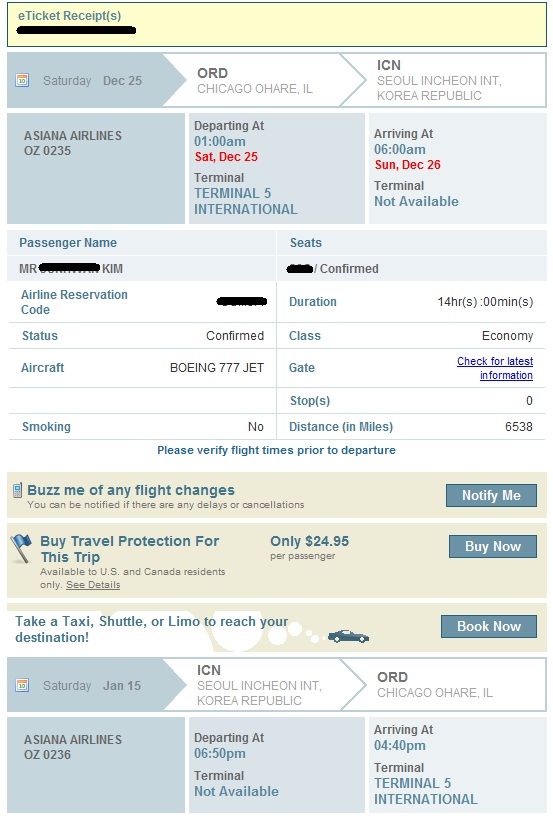Click the Buy Now button
553x818 pixels.
click(492, 546)
